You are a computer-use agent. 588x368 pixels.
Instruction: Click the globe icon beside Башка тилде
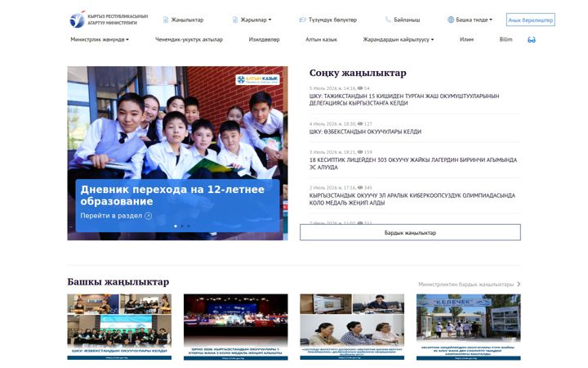tap(451, 20)
